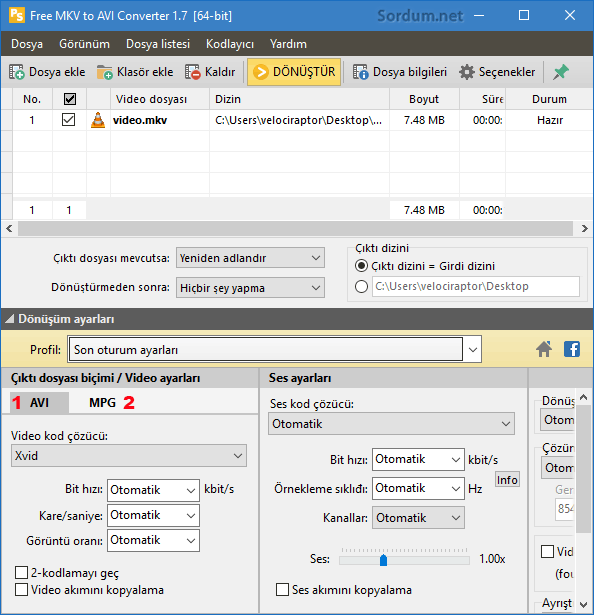Sort by the Boyut column header

click(425, 99)
